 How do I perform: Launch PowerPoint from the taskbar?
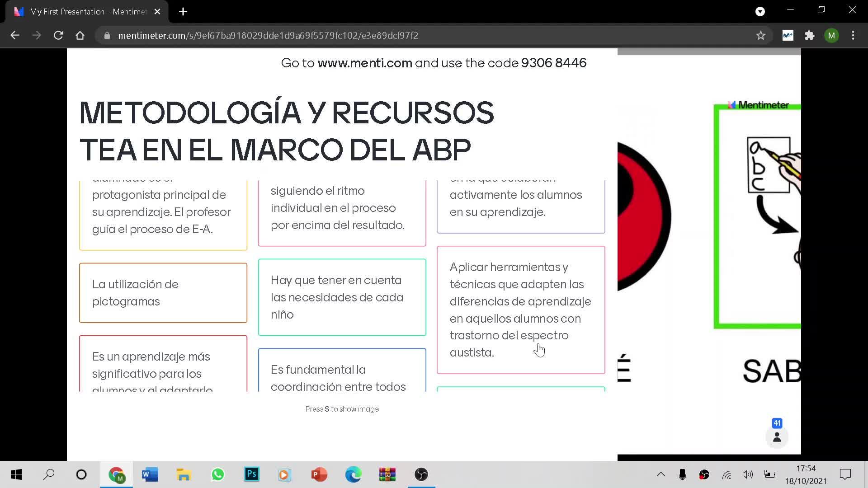tap(319, 474)
